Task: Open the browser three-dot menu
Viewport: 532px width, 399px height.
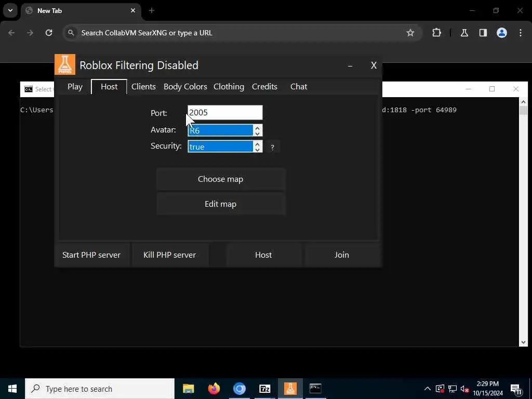Action: (x=521, y=33)
